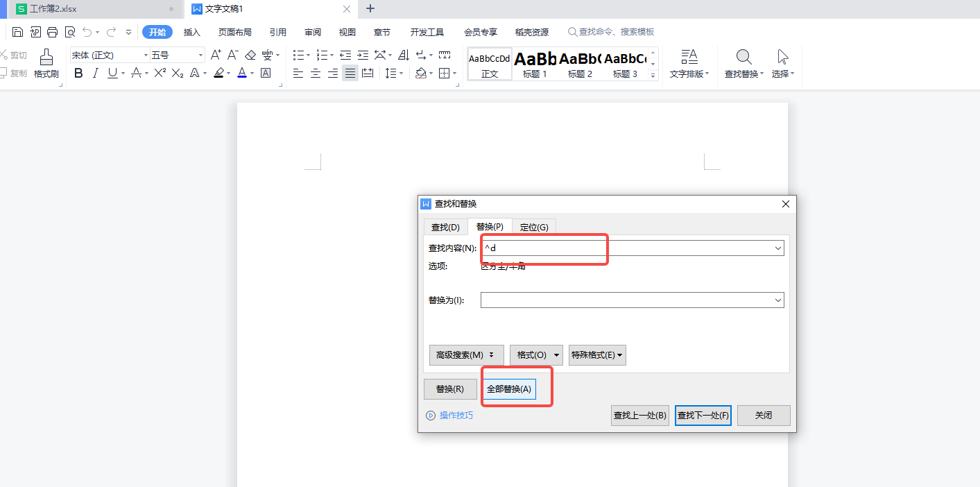Viewport: 980px width, 487px height.
Task: Click the clear formatting eraser icon
Action: click(x=250, y=55)
